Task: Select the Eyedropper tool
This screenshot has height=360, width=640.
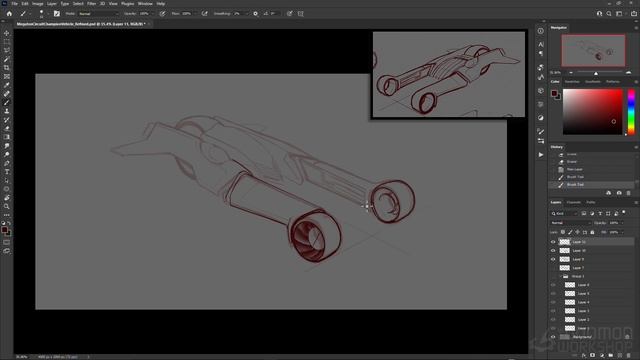Action: pos(7,85)
